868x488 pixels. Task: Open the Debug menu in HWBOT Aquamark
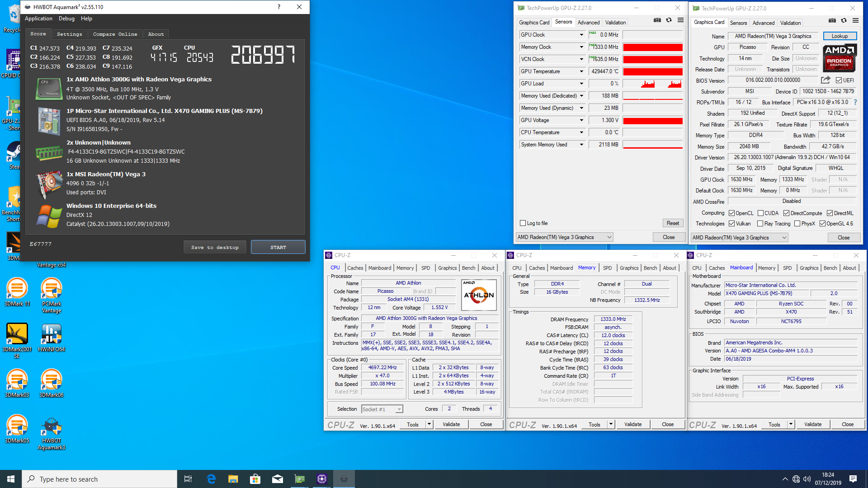[x=66, y=19]
